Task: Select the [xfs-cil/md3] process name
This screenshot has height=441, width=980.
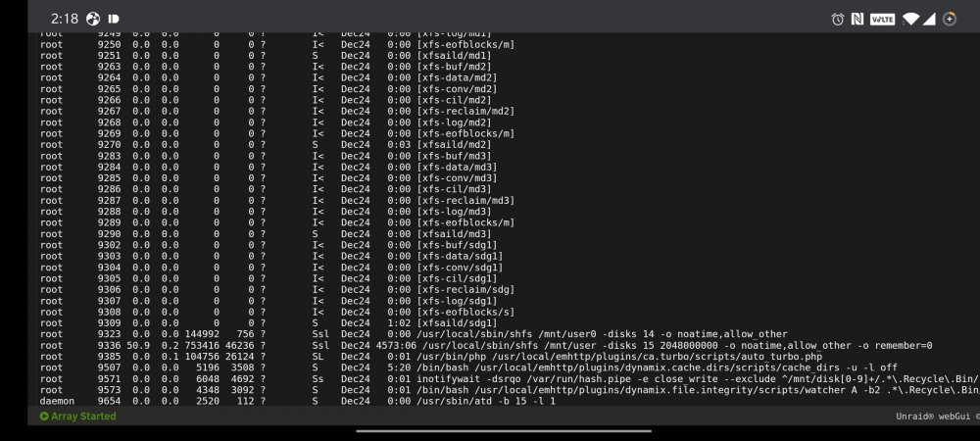Action: 454,189
